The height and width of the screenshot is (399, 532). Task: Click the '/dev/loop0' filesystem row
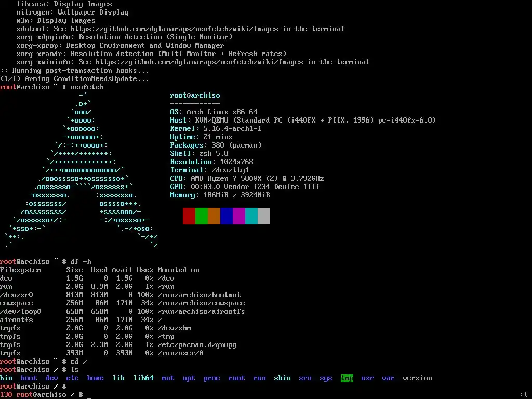coord(122,312)
